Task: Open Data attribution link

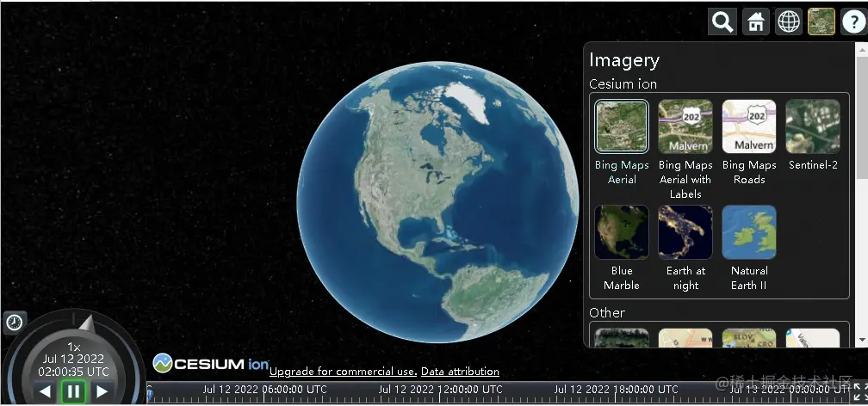Action: (460, 372)
